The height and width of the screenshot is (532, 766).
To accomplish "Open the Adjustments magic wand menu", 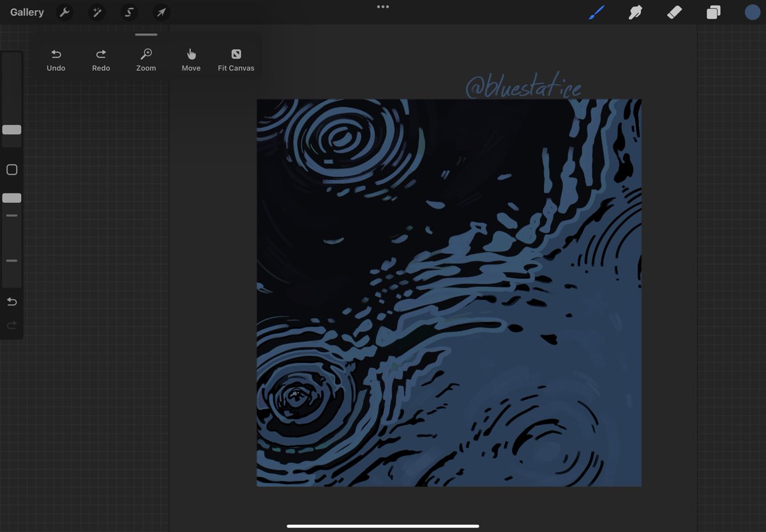I will [x=97, y=12].
